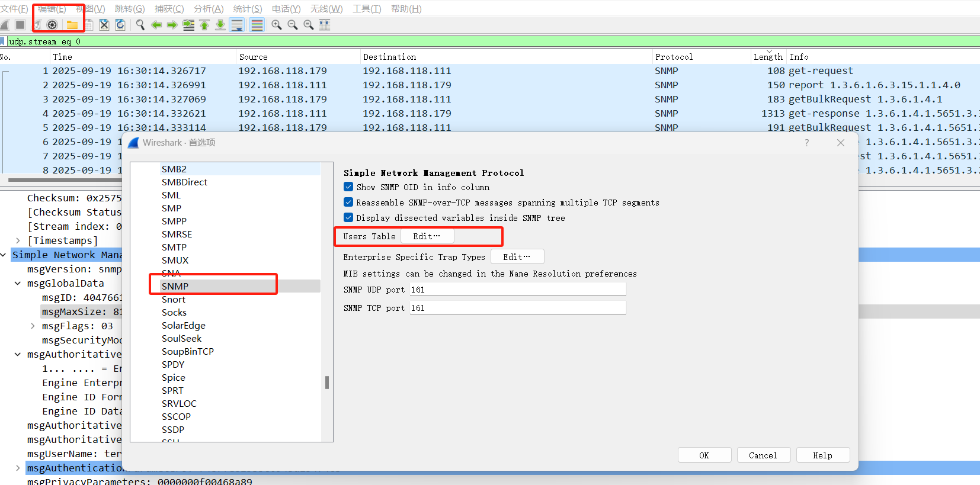Click Edit button for Users Table

point(427,236)
